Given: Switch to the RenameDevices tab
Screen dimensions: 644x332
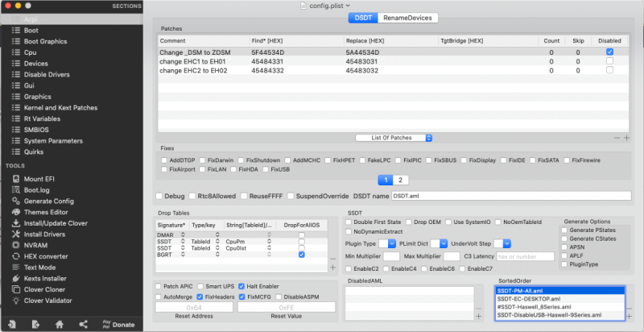Looking at the screenshot, I should pyautogui.click(x=408, y=18).
